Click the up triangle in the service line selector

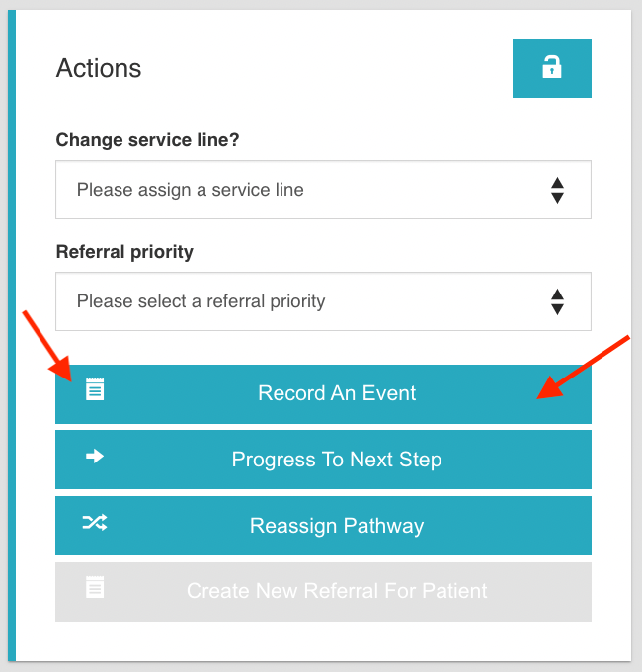click(557, 183)
